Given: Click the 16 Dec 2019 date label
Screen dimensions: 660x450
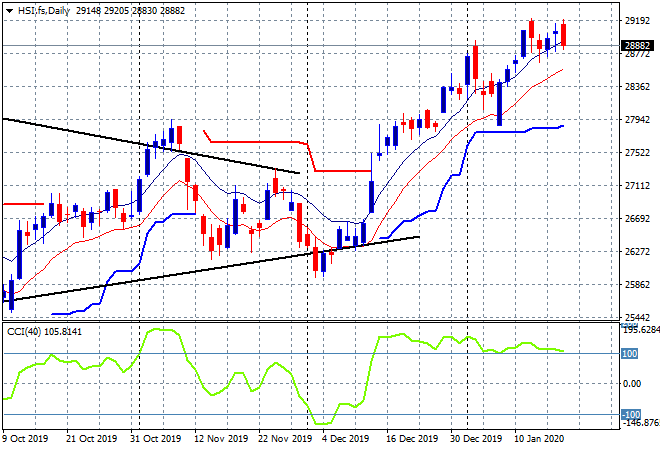Looking at the screenshot, I should pyautogui.click(x=412, y=439).
